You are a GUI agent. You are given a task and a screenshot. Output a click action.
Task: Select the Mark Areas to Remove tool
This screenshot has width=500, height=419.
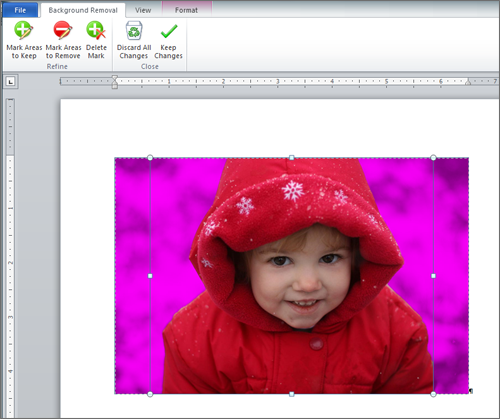(x=63, y=40)
